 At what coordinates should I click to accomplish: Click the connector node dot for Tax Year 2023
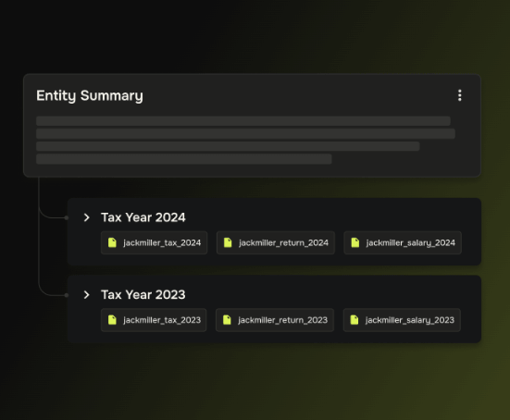[x=67, y=295]
